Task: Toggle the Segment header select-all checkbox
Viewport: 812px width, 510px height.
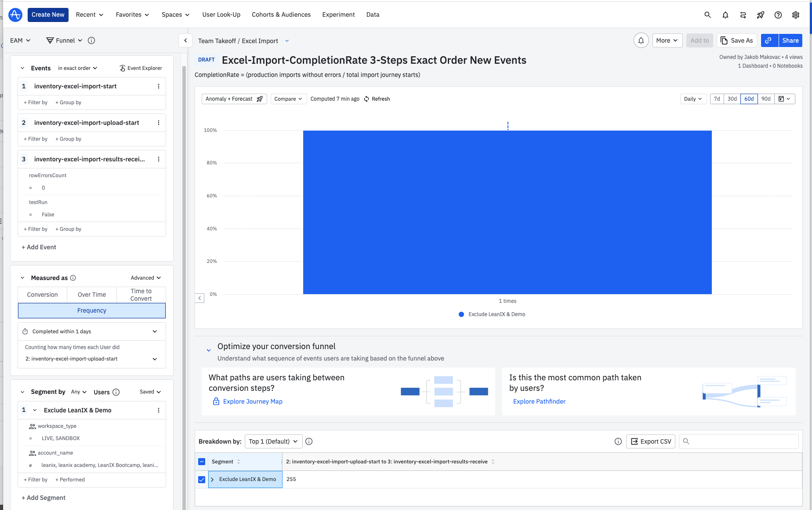Action: tap(202, 462)
